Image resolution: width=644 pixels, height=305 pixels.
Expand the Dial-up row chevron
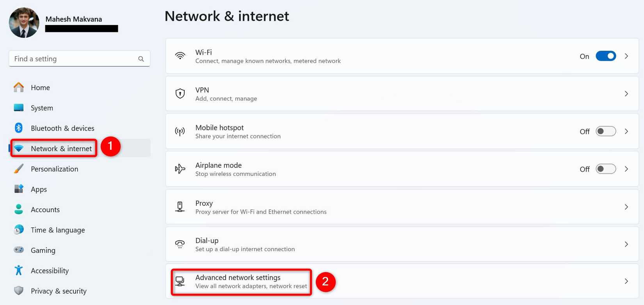(626, 244)
